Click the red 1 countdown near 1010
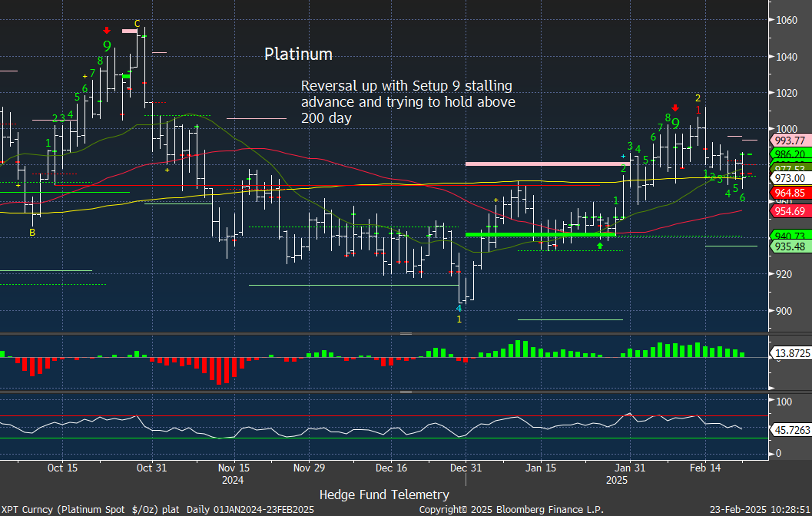 [698, 110]
